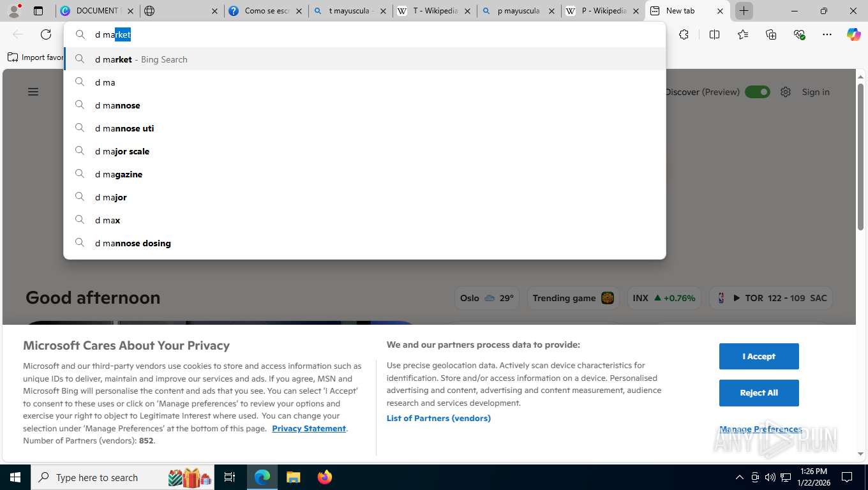
Task: Add a new tab with plus button
Action: pyautogui.click(x=744, y=11)
